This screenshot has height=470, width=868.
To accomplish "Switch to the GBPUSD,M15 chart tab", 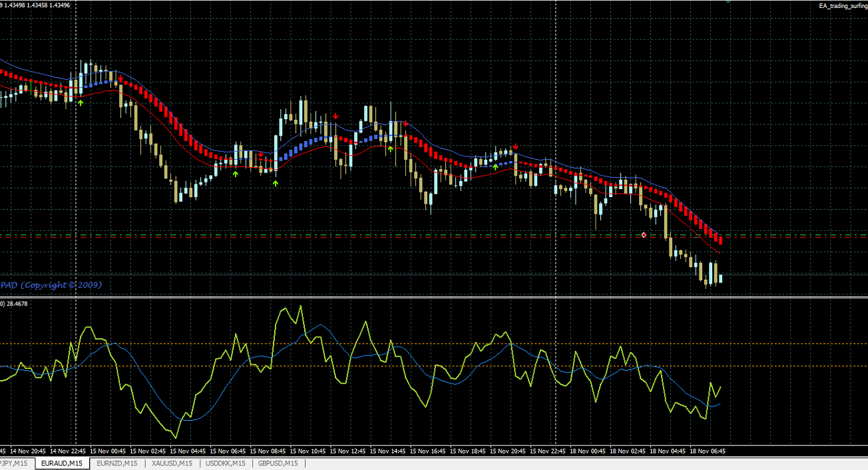I will (x=278, y=463).
